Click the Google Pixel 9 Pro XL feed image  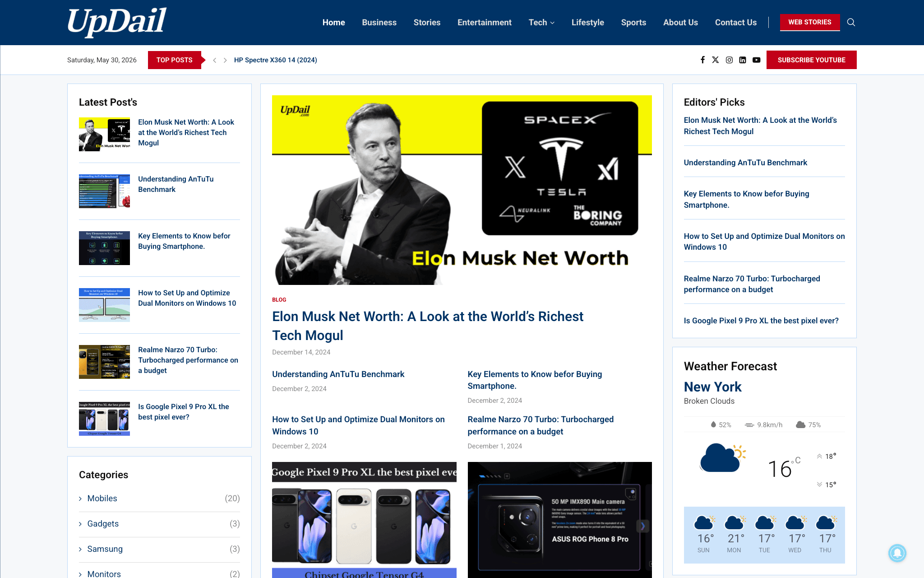pos(364,520)
